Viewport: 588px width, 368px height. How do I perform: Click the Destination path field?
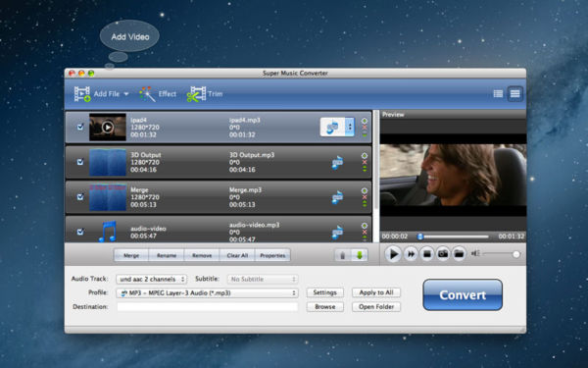click(x=207, y=307)
